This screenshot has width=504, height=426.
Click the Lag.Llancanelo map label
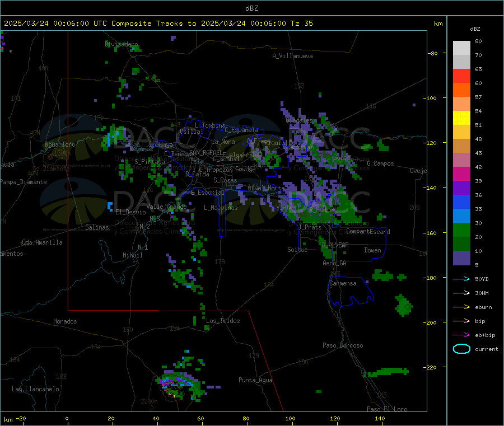(x=35, y=389)
